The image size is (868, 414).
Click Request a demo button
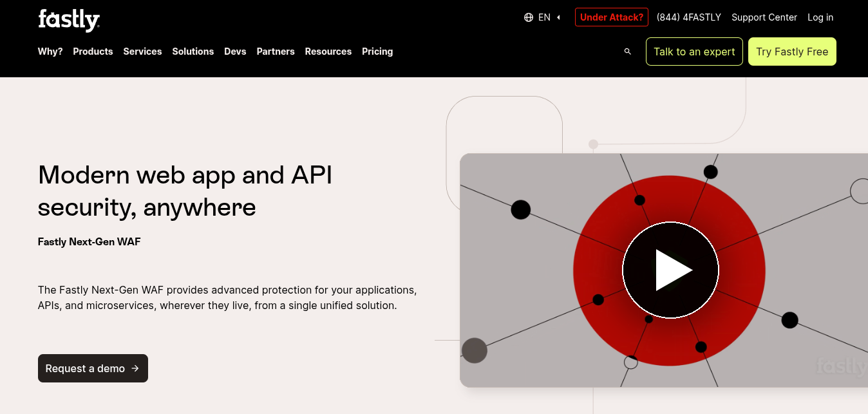point(93,368)
